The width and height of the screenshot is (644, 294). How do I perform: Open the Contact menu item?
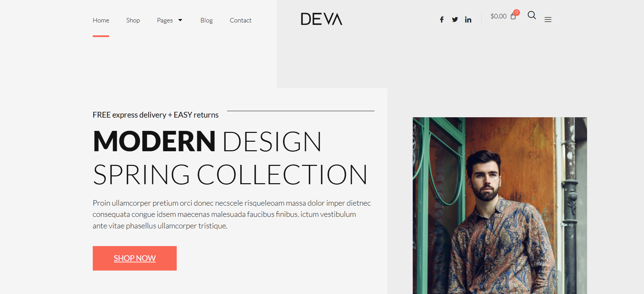[x=241, y=20]
